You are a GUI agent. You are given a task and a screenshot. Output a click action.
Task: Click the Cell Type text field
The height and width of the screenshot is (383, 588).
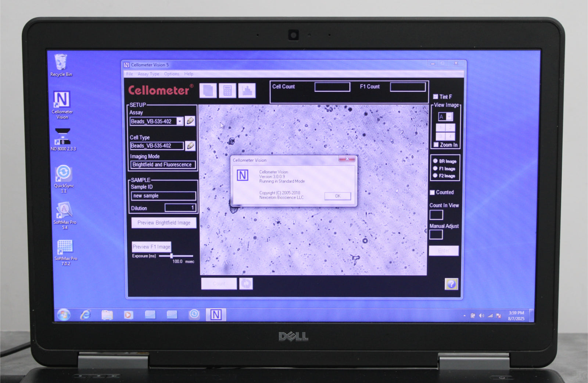157,146
